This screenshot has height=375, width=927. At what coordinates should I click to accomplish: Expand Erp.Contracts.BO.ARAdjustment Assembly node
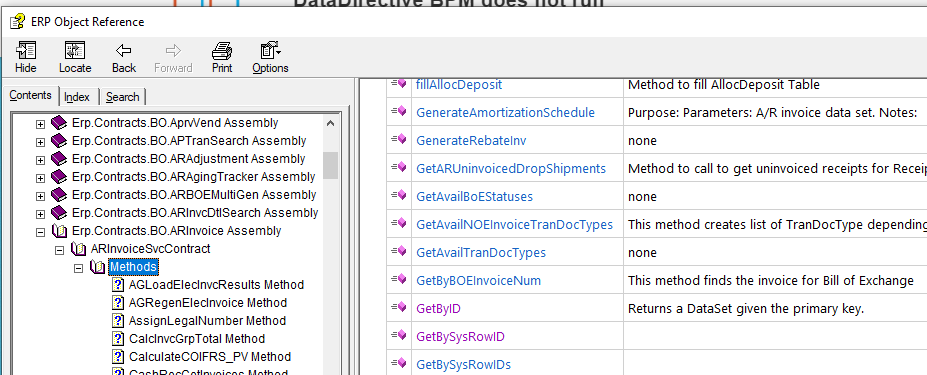40,160
